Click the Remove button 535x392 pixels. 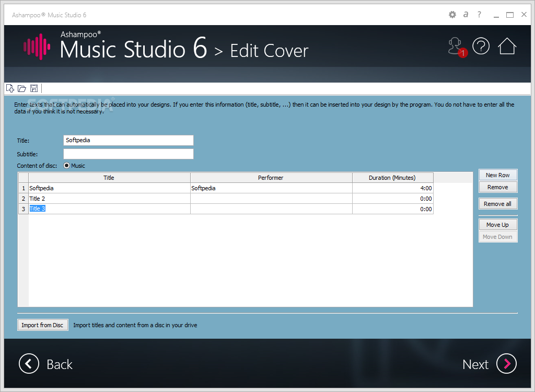click(498, 187)
